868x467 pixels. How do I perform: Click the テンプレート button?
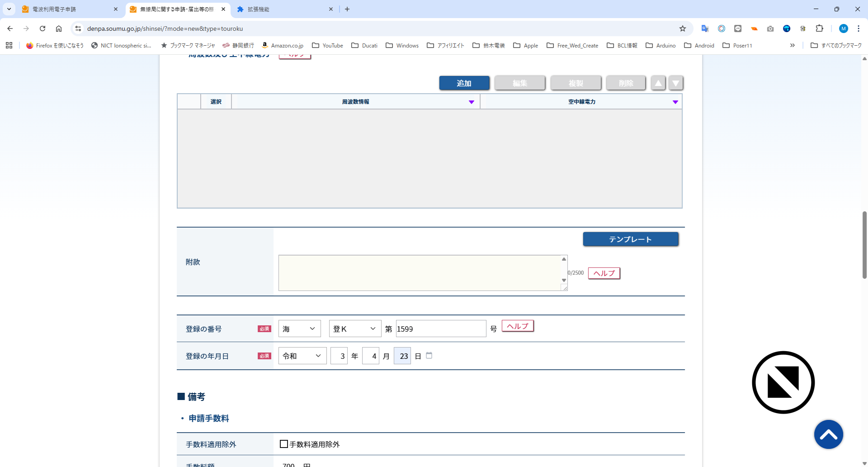coord(630,239)
